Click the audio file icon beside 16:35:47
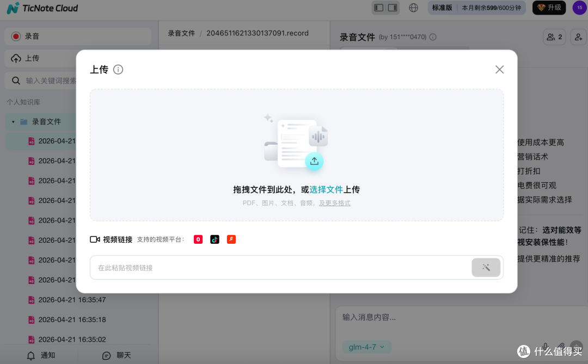 point(32,300)
